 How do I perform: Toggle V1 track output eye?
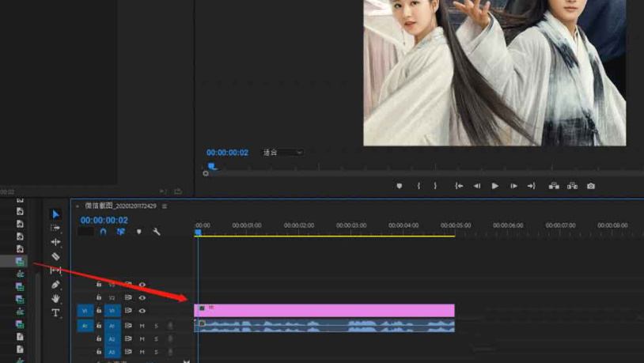pos(142,311)
